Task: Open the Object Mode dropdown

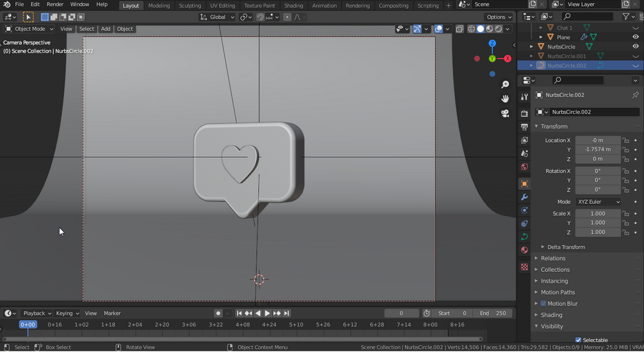Action: [x=29, y=29]
